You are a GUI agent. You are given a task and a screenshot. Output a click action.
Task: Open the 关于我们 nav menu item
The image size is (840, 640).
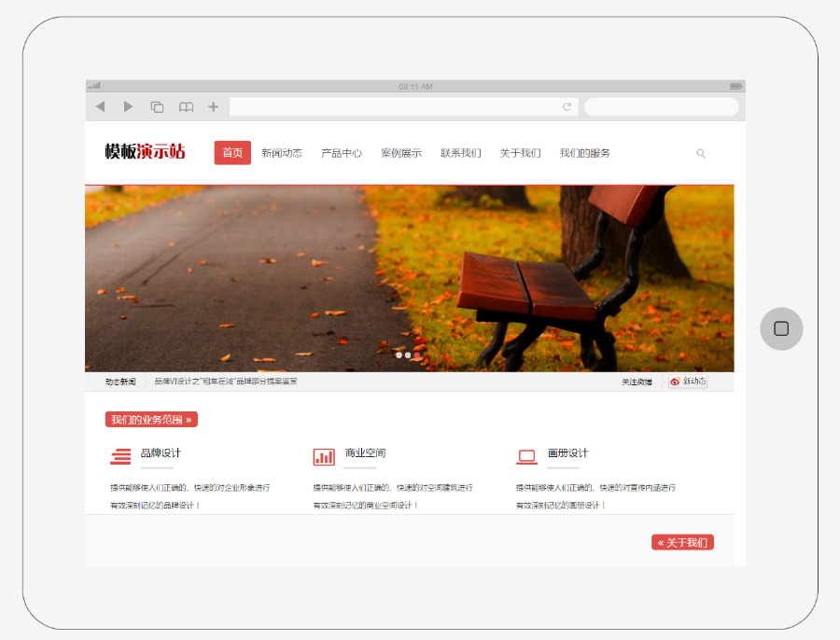tap(520, 153)
